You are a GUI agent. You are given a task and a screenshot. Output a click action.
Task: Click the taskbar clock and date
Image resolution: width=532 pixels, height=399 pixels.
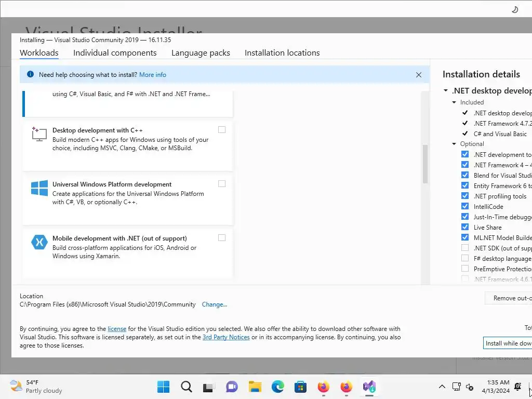[496, 387]
